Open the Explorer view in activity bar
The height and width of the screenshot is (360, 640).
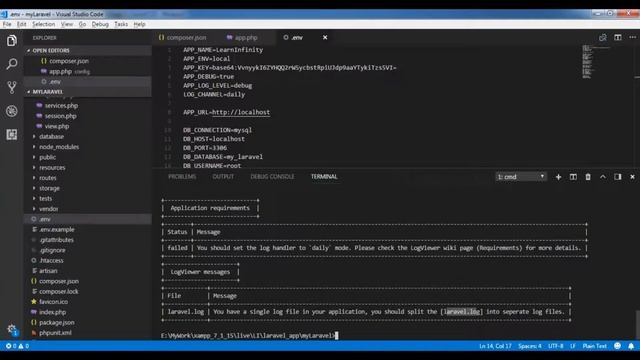click(x=12, y=40)
